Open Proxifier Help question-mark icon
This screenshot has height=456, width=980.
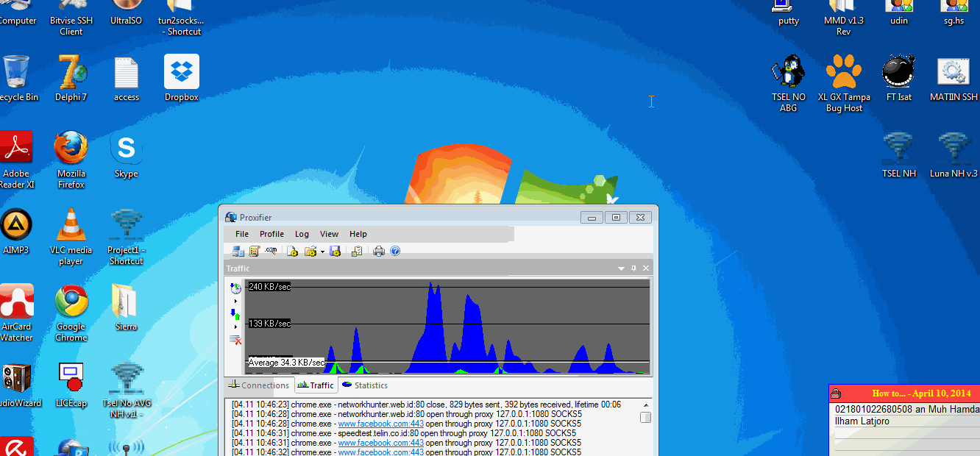pyautogui.click(x=395, y=251)
